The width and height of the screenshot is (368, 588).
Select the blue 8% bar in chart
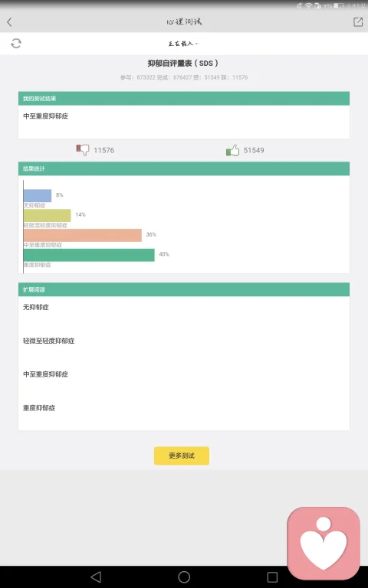click(x=38, y=196)
